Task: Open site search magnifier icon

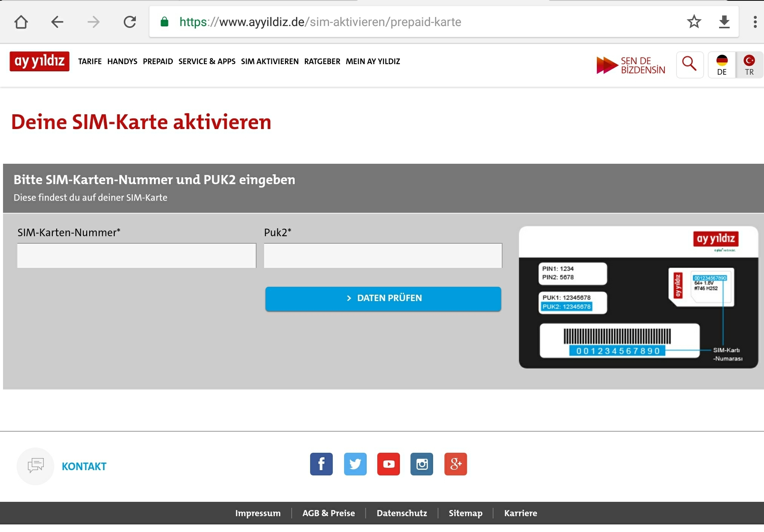Action: [x=689, y=65]
